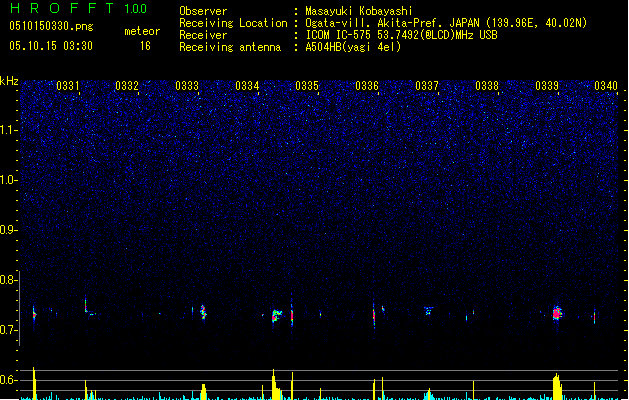Click the 0338 time marker
The height and width of the screenshot is (400, 629).
point(487,86)
